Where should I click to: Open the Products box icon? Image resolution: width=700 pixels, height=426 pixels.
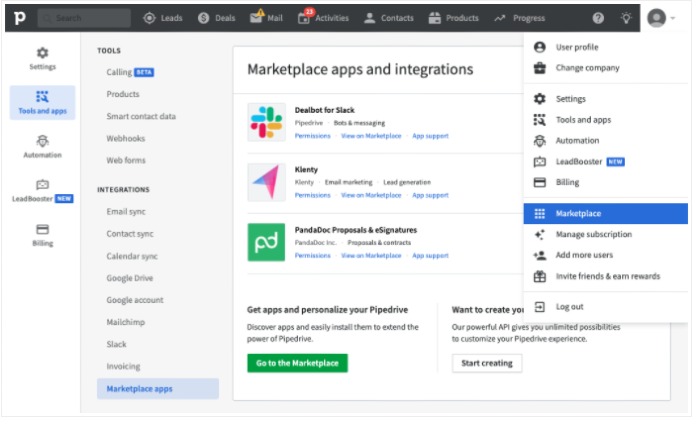coord(434,18)
